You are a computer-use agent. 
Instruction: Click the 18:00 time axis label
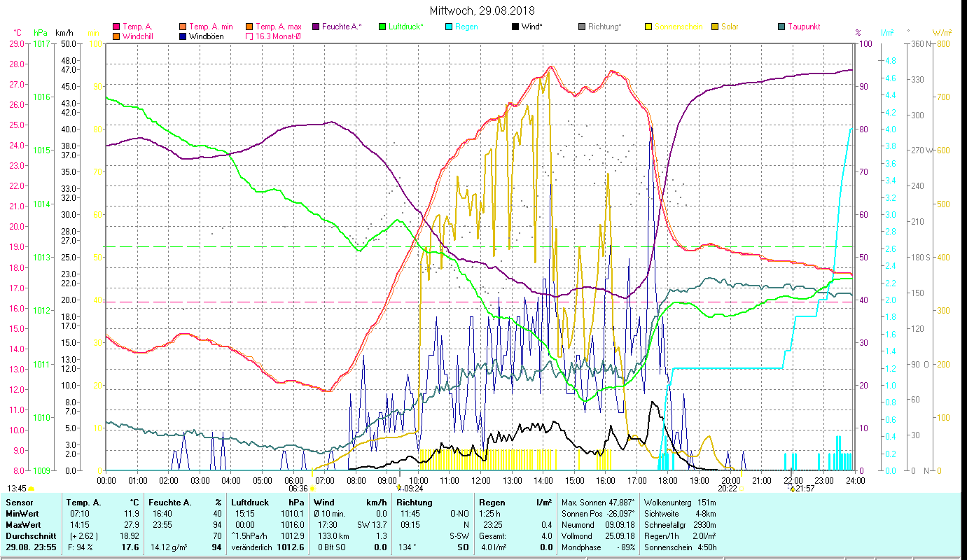pos(668,480)
